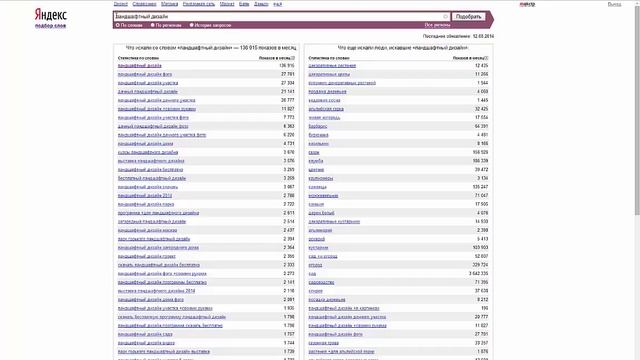Viewport: 640px width, 360px height.
Task: Click help icon beside left 'Показов в месяц'
Action: pyautogui.click(x=293, y=58)
